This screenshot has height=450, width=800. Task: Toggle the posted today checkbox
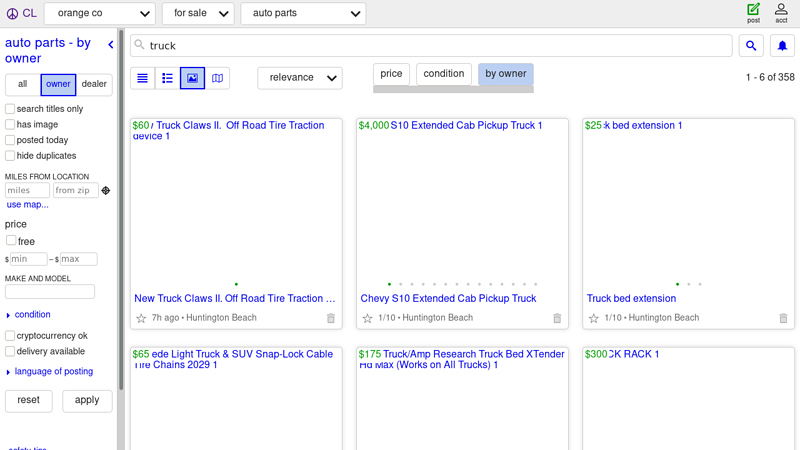tap(10, 141)
